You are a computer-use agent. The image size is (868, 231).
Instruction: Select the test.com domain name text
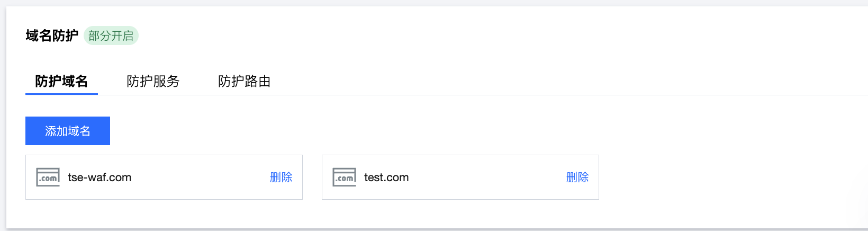pyautogui.click(x=386, y=177)
